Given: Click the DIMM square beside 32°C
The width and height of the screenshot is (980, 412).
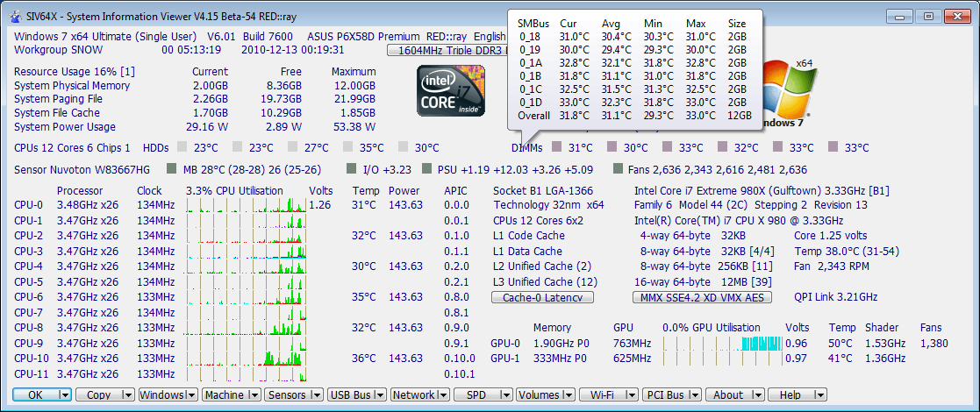Looking at the screenshot, I should [x=722, y=147].
